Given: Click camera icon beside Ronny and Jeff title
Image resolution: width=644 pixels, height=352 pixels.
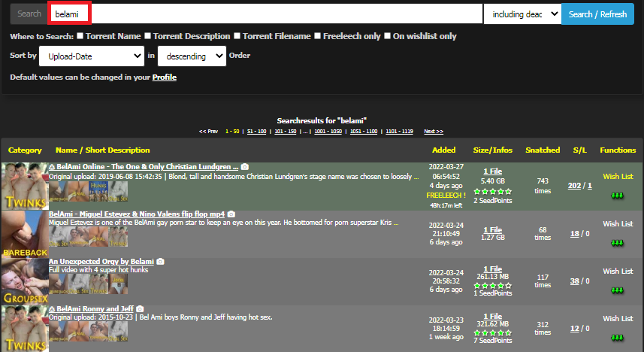Looking at the screenshot, I should pyautogui.click(x=140, y=308).
